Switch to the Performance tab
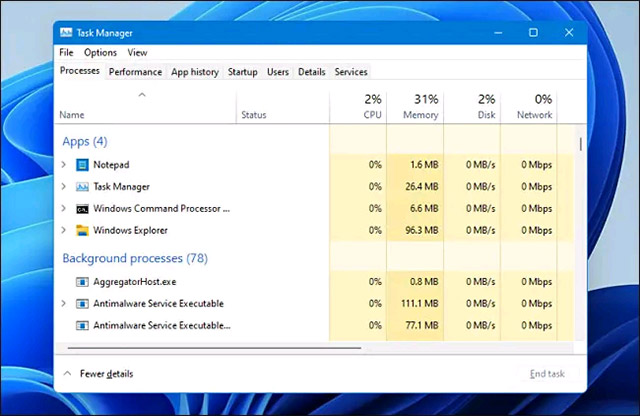Image resolution: width=640 pixels, height=416 pixels. click(135, 72)
